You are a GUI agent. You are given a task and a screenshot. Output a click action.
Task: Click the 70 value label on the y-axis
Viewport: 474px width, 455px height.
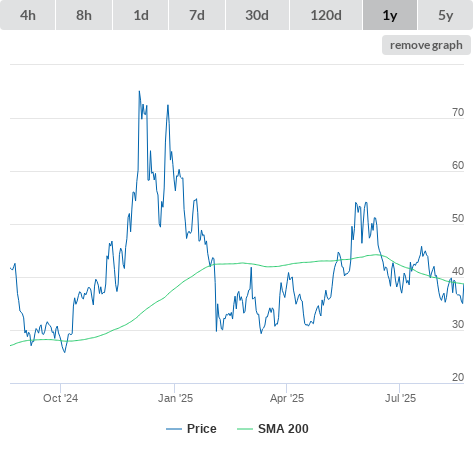pyautogui.click(x=458, y=112)
